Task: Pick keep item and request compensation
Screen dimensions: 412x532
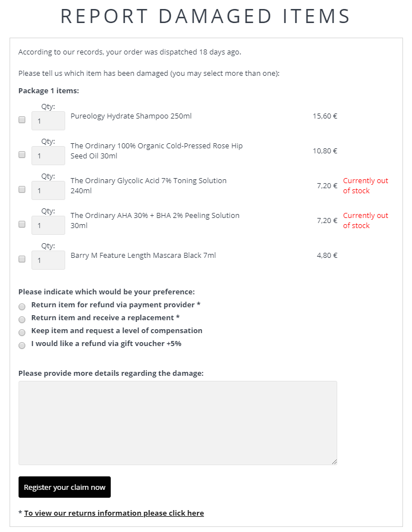Action: 22,333
